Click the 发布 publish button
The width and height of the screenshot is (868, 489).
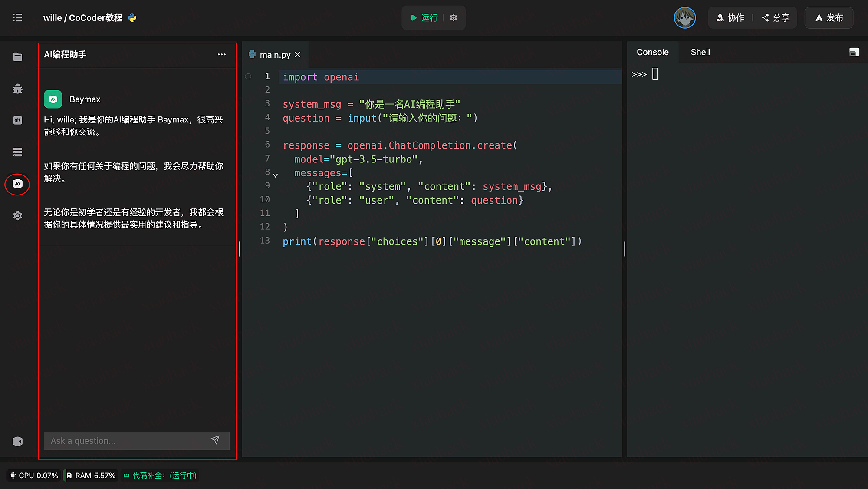tap(829, 18)
